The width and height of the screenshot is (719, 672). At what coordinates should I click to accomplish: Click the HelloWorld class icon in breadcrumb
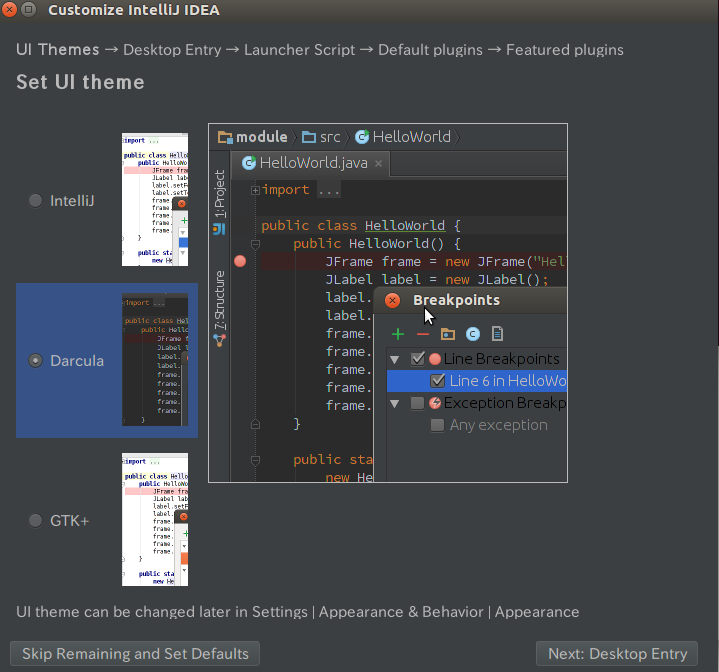point(362,137)
